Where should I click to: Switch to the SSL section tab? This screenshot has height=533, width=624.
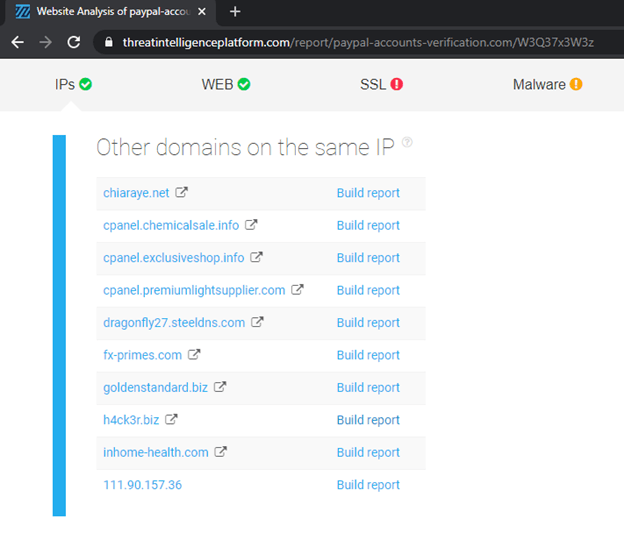tap(381, 84)
